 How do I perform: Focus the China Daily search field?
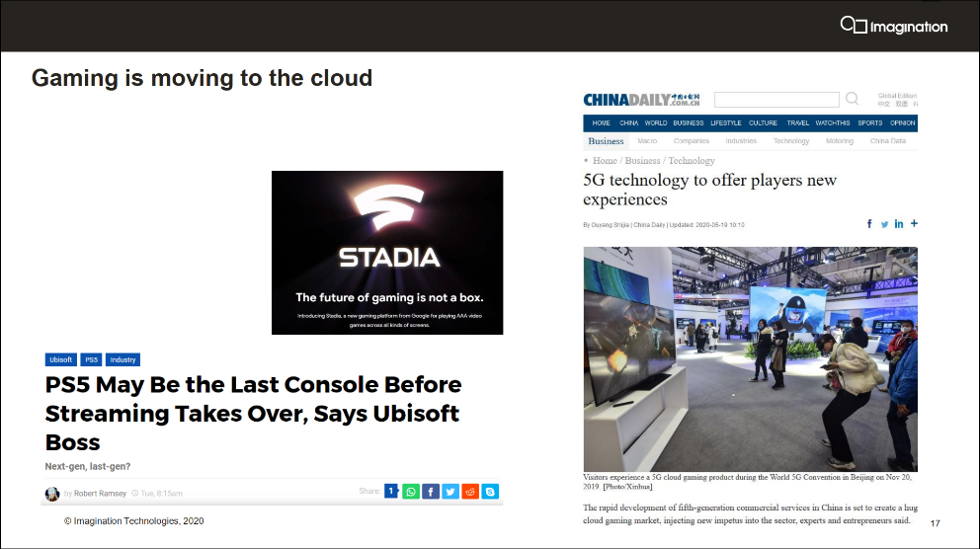click(x=776, y=100)
